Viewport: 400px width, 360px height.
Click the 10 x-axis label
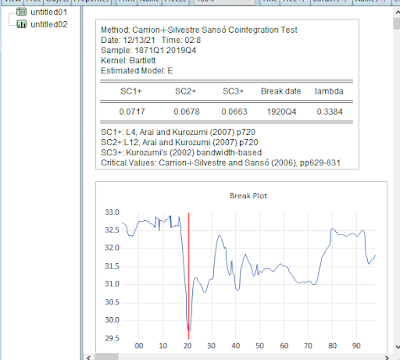pos(163,346)
